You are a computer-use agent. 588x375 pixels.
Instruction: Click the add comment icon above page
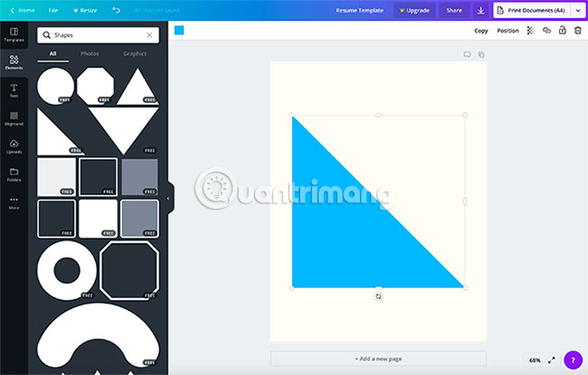(467, 54)
